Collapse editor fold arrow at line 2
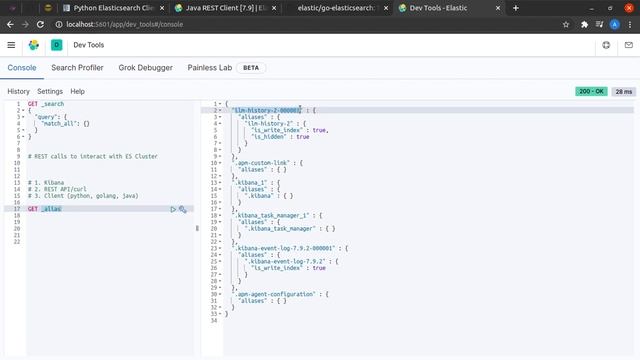This screenshot has width=640, height=360. (23, 111)
